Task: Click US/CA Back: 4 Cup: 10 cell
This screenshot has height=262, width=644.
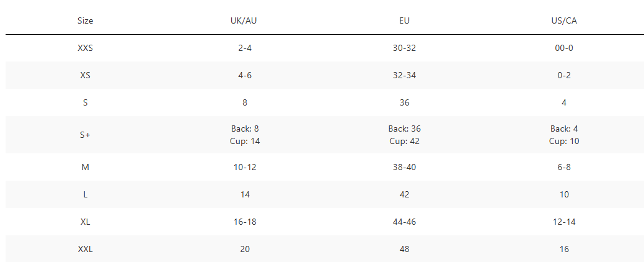Action: tap(564, 135)
